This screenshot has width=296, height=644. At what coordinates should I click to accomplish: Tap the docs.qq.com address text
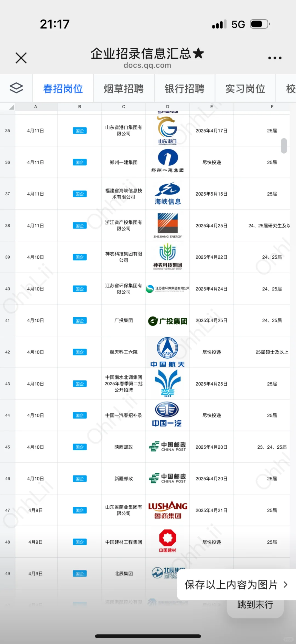click(147, 65)
